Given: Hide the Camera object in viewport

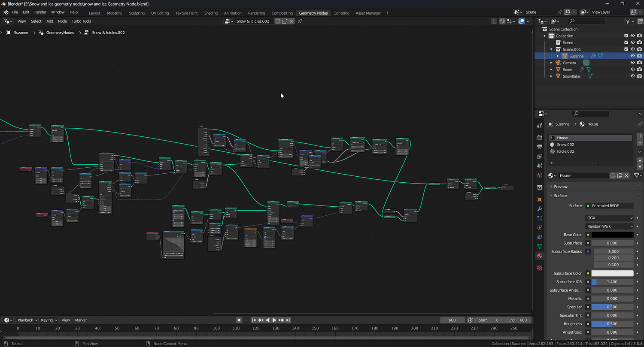Looking at the screenshot, I should (x=632, y=63).
